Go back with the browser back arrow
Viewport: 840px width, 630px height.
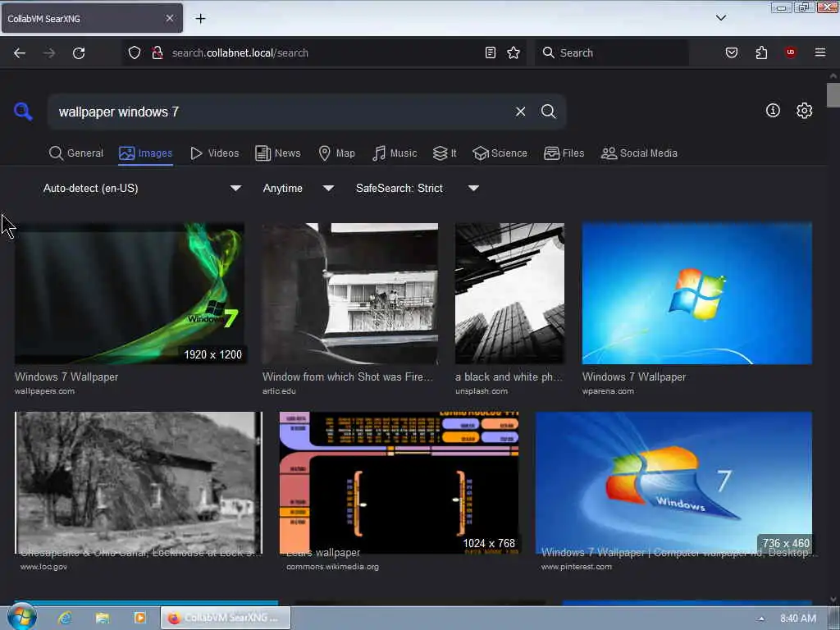pos(20,52)
